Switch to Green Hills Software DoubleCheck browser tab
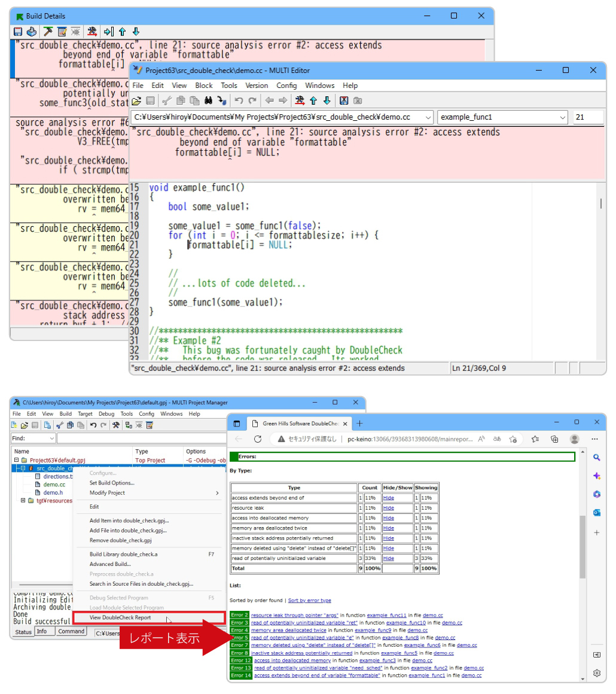The height and width of the screenshot is (694, 616). 300,424
